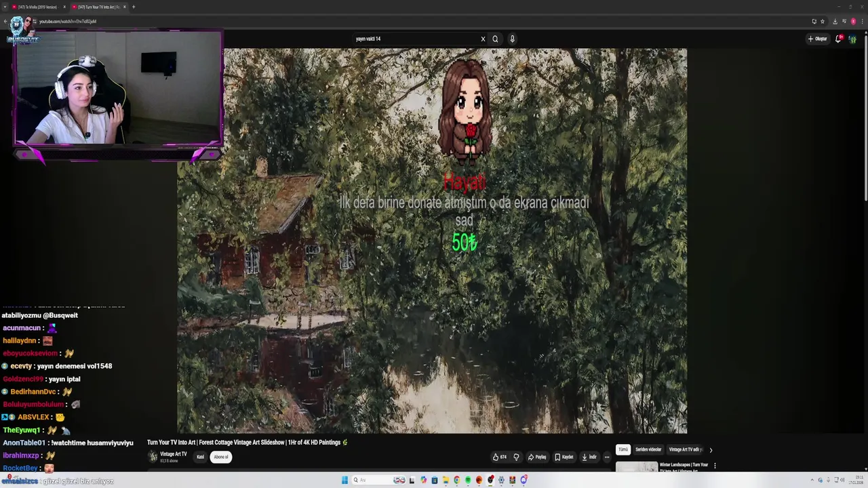Viewport: 868px width, 488px height.
Task: Click chat message 'yayın denemesi vol1548'
Action: click(75, 366)
